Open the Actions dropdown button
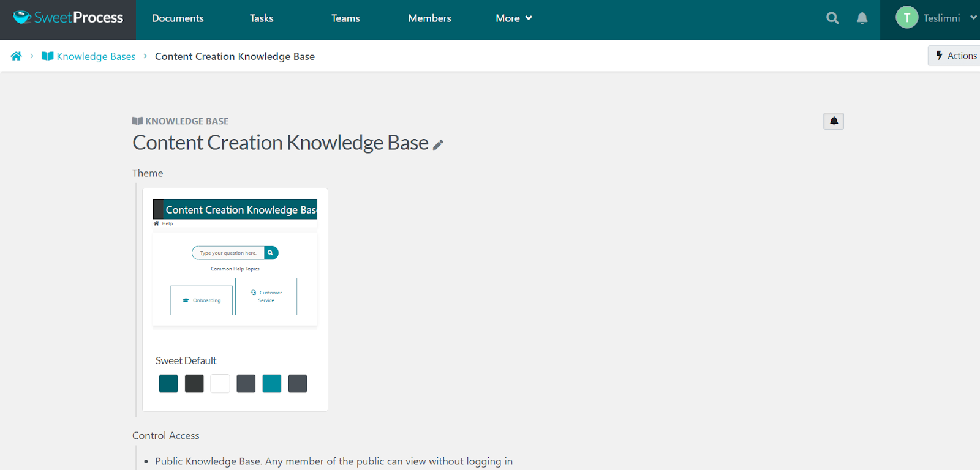 [956, 56]
